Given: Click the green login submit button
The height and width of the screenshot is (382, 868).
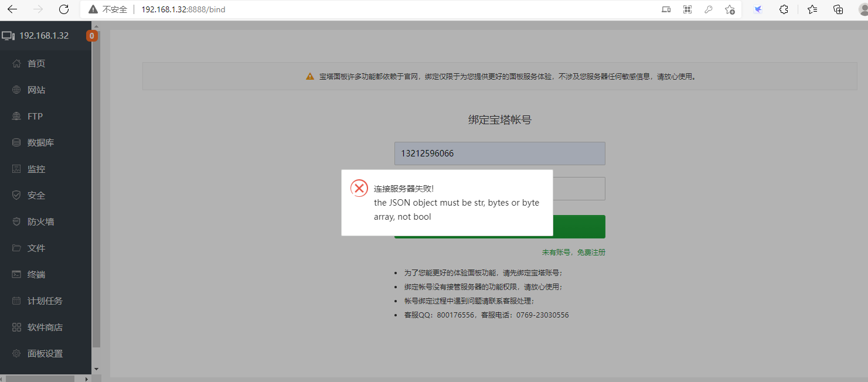Looking at the screenshot, I should click(578, 226).
